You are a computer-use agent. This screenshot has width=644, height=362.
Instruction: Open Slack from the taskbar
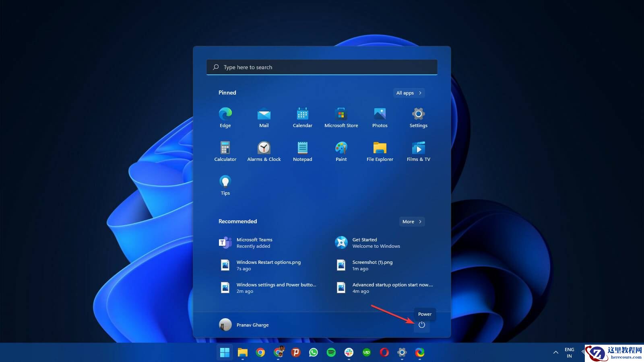pyautogui.click(x=349, y=353)
